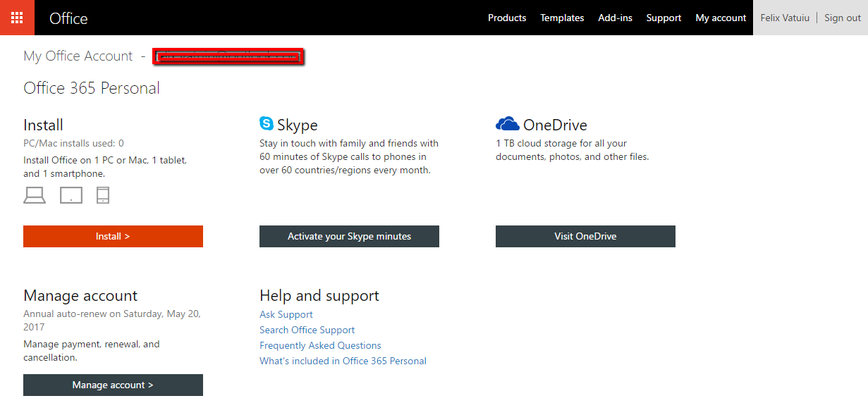
Task: Click the Felix Vatuiu user name
Action: tap(785, 18)
